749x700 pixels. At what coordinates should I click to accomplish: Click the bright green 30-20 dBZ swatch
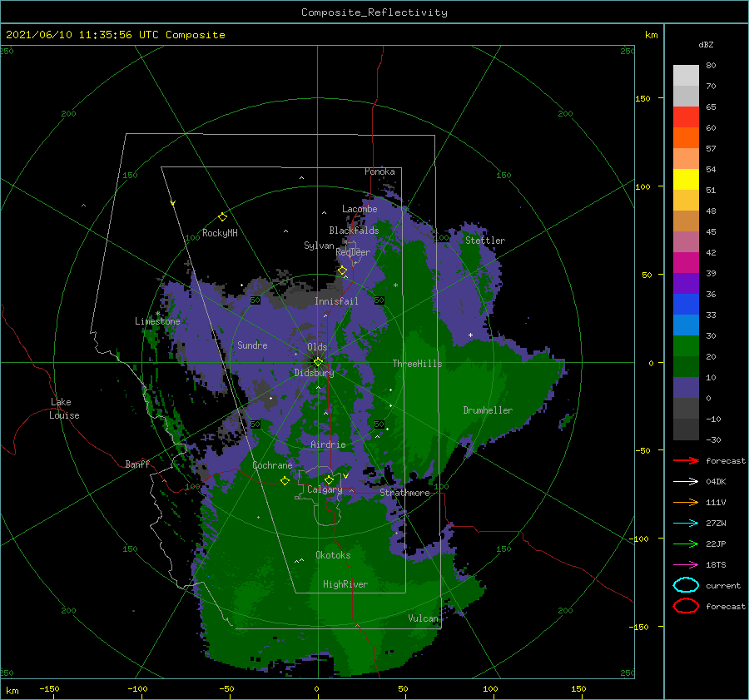(x=686, y=346)
